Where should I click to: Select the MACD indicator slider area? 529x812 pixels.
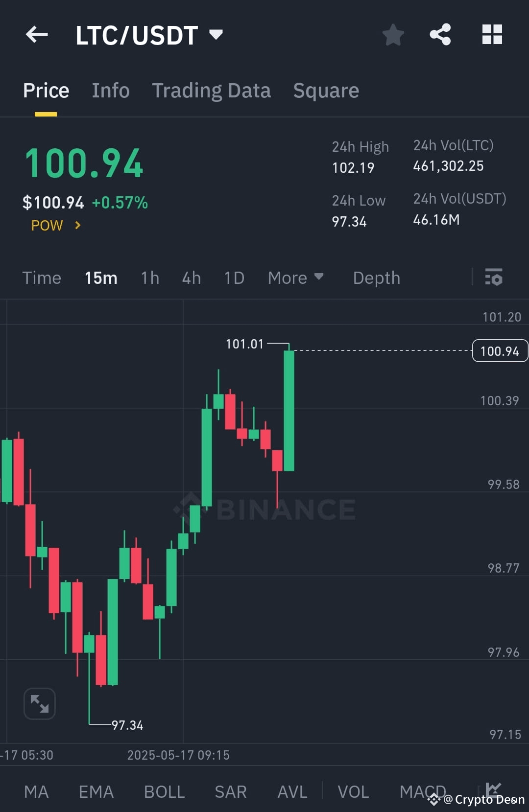point(422,791)
